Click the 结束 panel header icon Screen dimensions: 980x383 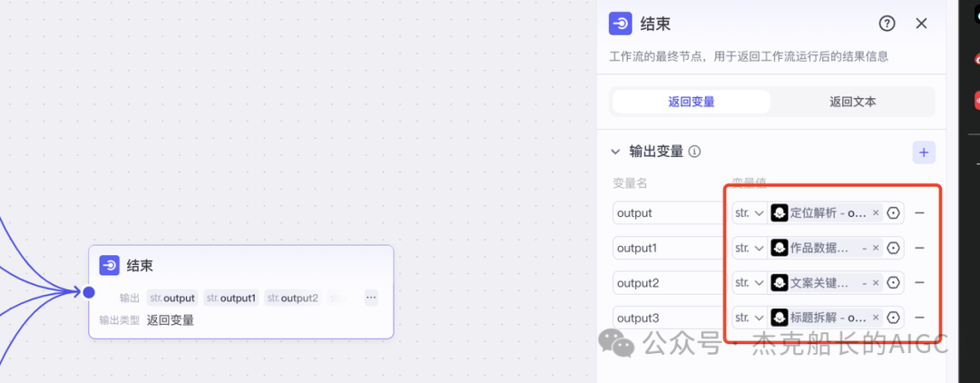coord(620,24)
